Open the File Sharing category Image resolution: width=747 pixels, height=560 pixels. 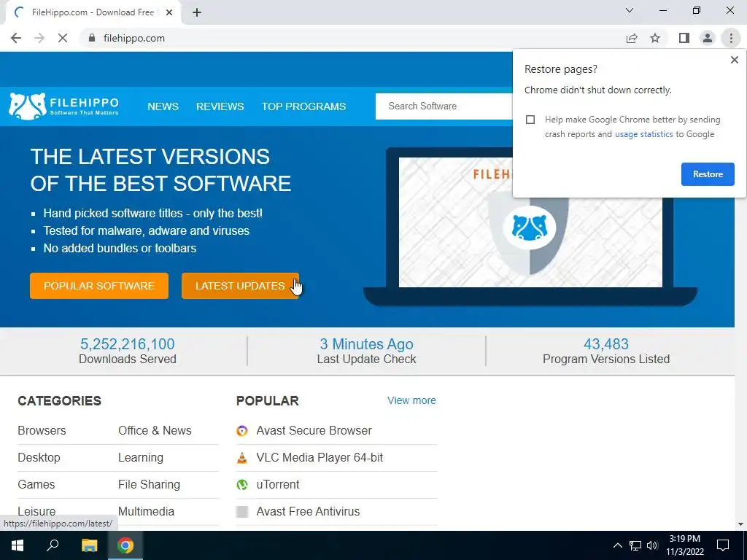click(149, 485)
